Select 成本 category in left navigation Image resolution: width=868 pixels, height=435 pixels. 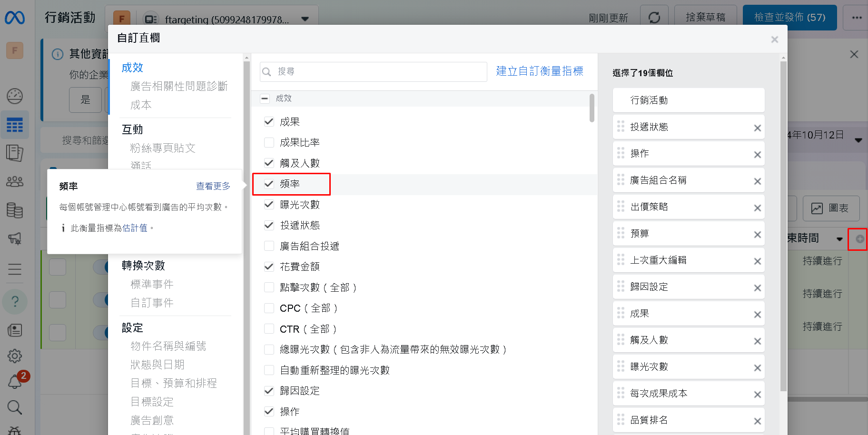tap(141, 105)
